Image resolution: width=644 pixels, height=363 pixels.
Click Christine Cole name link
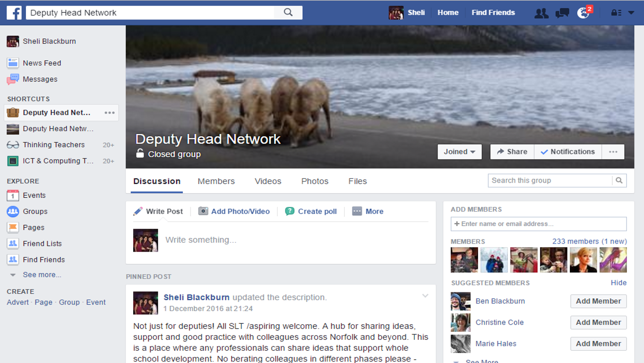[499, 322]
